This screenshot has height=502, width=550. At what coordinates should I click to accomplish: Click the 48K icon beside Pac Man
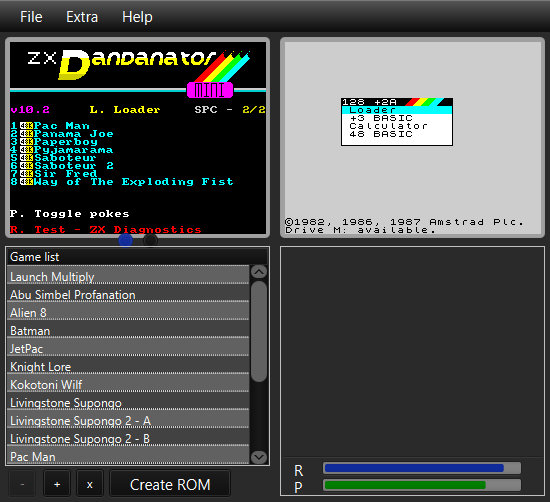coord(26,125)
